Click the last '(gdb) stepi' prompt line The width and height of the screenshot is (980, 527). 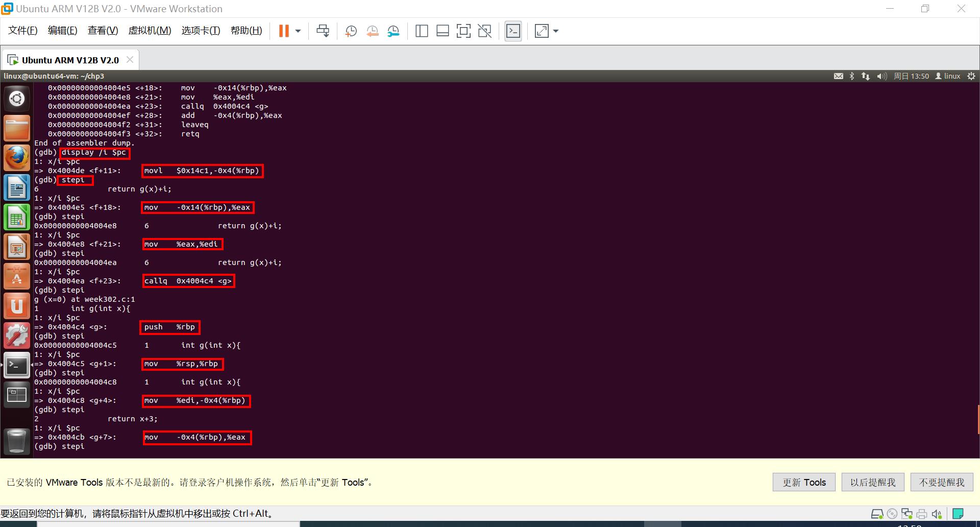[59, 446]
